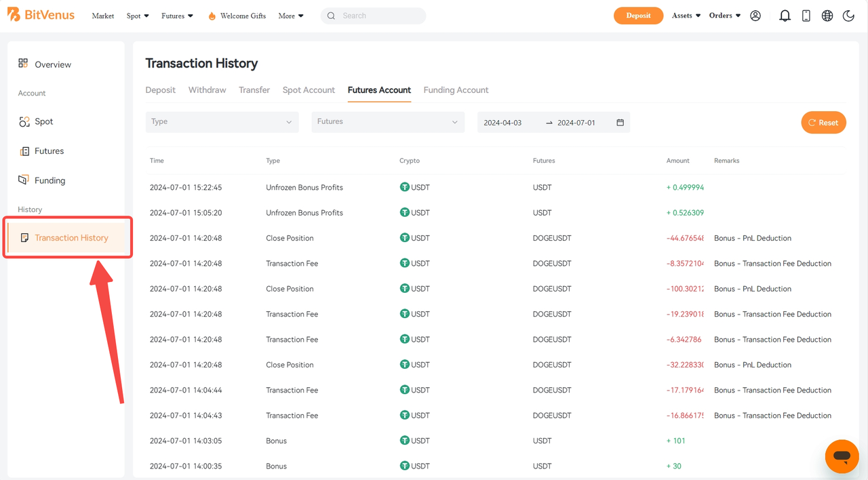Click the mobile app download icon
Screen dimensions: 868x480
click(x=806, y=16)
